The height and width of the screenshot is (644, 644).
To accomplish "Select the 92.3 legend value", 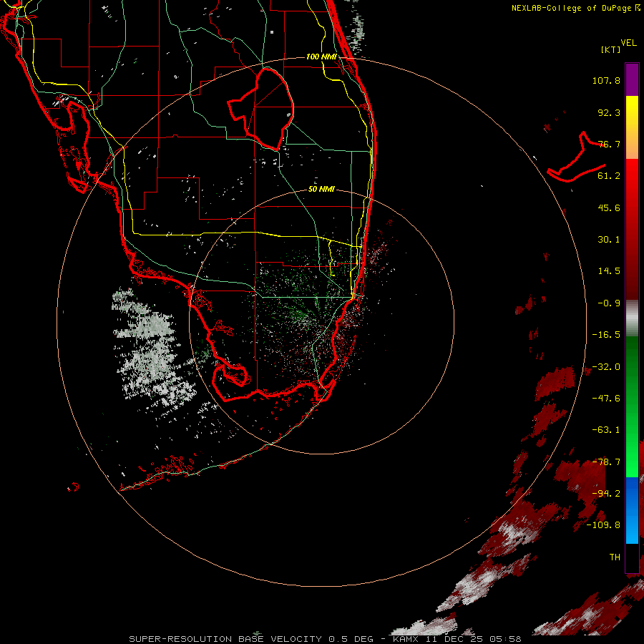I will [609, 112].
